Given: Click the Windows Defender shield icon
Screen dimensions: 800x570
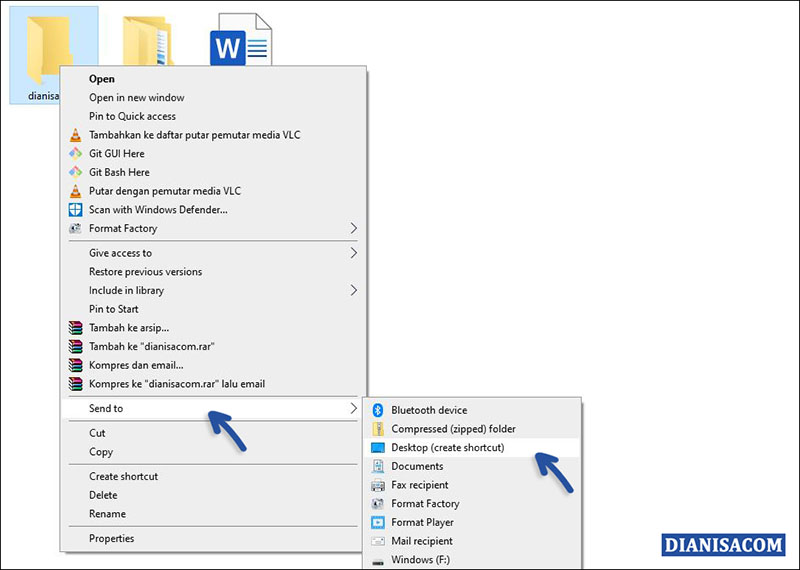Looking at the screenshot, I should pyautogui.click(x=76, y=210).
